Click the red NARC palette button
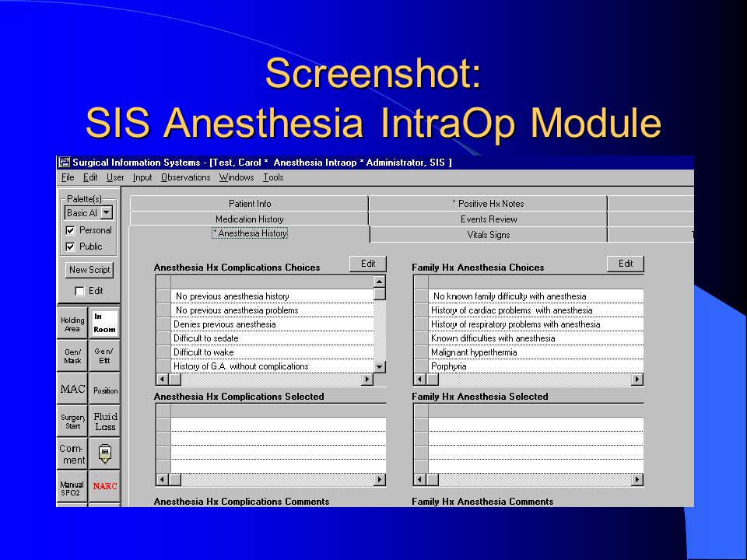747x560 pixels. coord(105,486)
